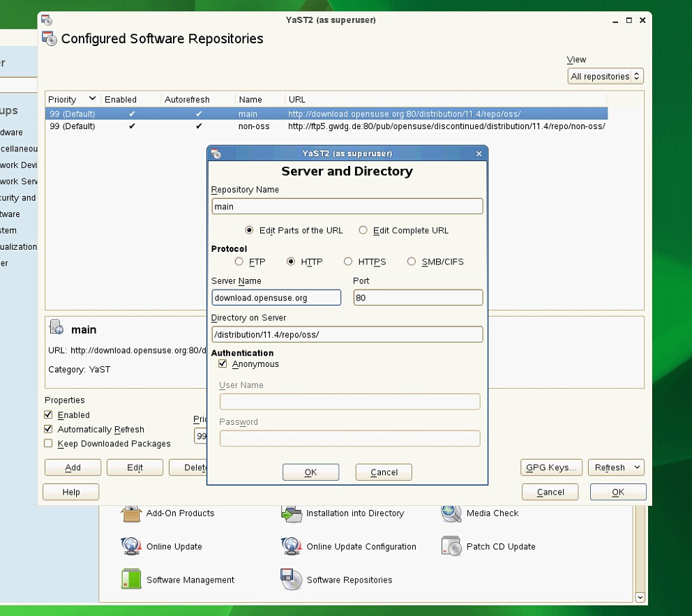692x616 pixels.
Task: Open the Refresh button dropdown arrow
Action: tap(637, 467)
